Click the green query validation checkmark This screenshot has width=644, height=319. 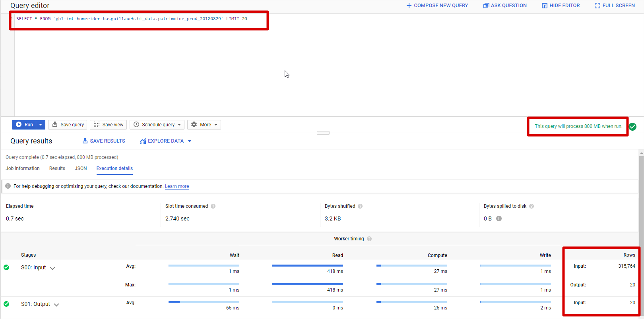point(633,127)
